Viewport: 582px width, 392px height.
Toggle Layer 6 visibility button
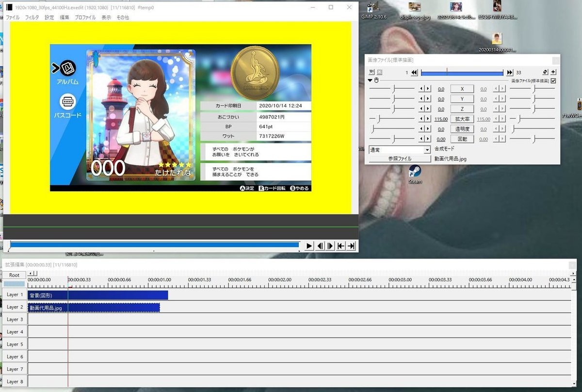click(15, 357)
